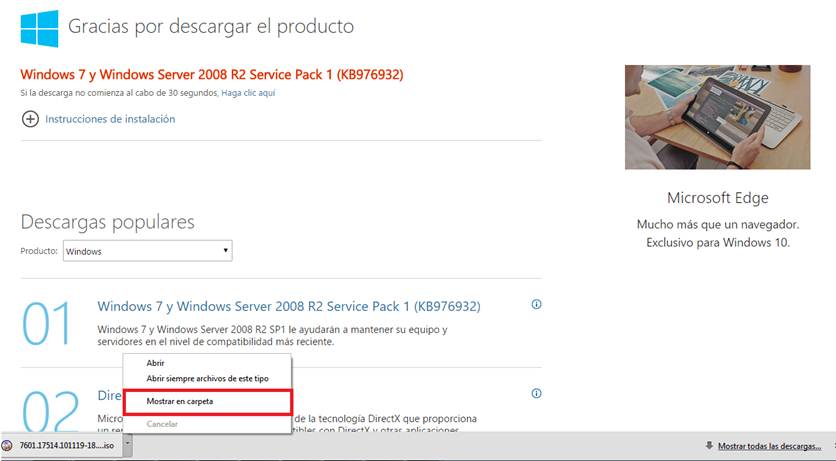Image resolution: width=836 pixels, height=461 pixels.
Task: Click the arrow next to downloaded ISO file
Action: [128, 444]
